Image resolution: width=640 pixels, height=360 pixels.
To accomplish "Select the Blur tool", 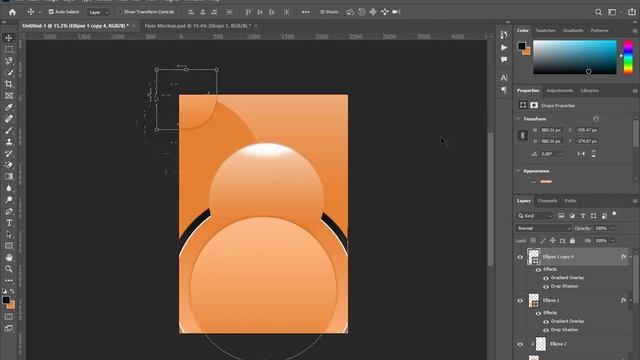I will 9,188.
